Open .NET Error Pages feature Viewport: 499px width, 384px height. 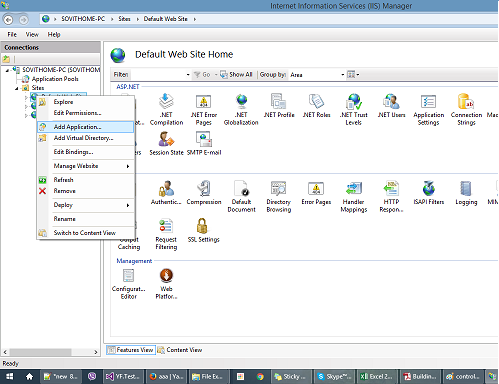pos(204,109)
